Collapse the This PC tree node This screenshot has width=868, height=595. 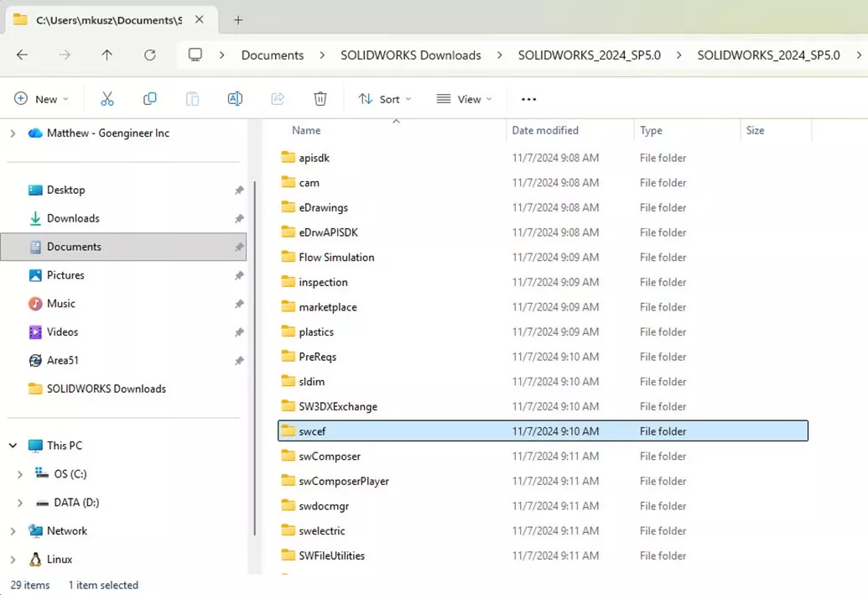[x=13, y=446]
